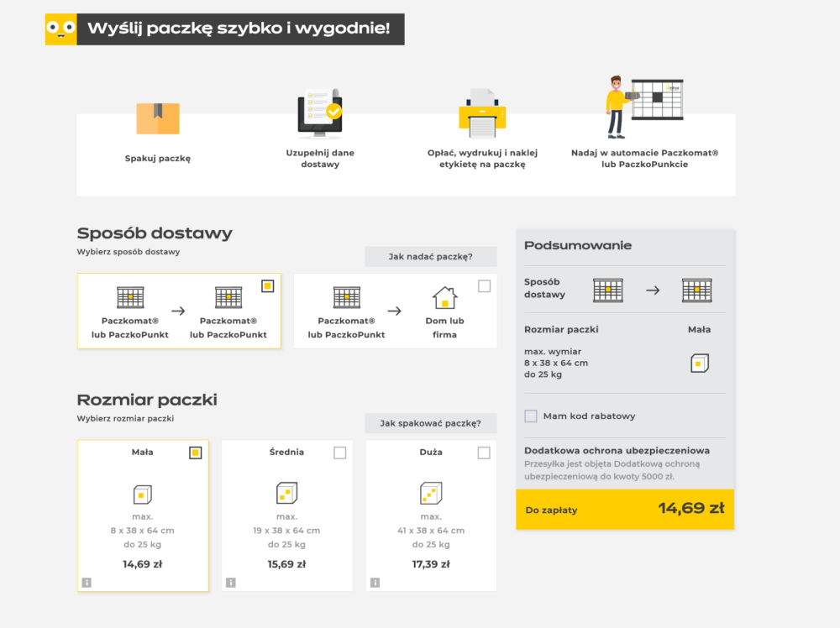Click the destination Paczkomat icon in first delivery option
The width and height of the screenshot is (840, 628).
point(228,297)
